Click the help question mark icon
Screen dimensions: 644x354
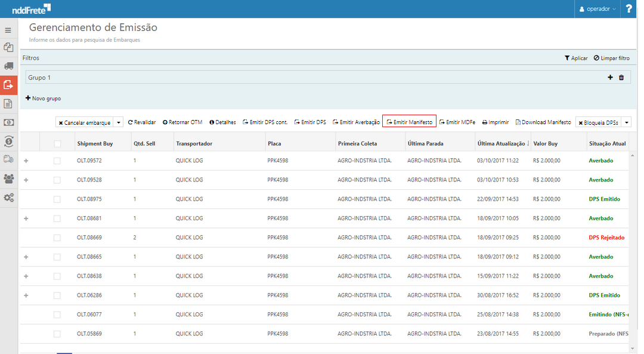628,9
